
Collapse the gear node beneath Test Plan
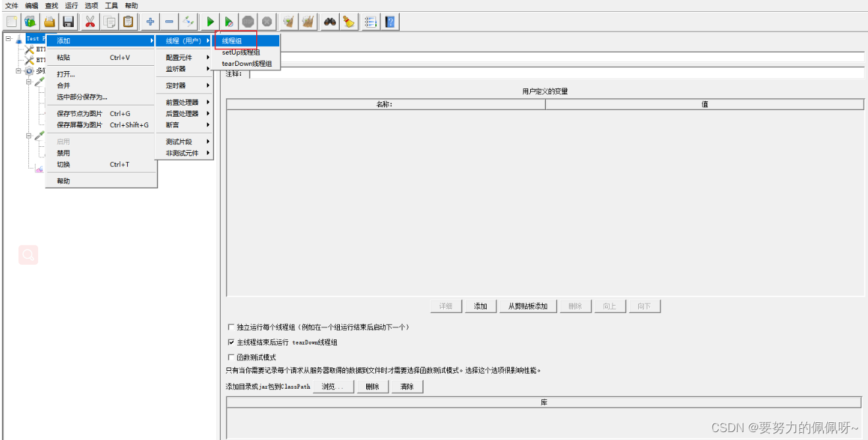(18, 70)
